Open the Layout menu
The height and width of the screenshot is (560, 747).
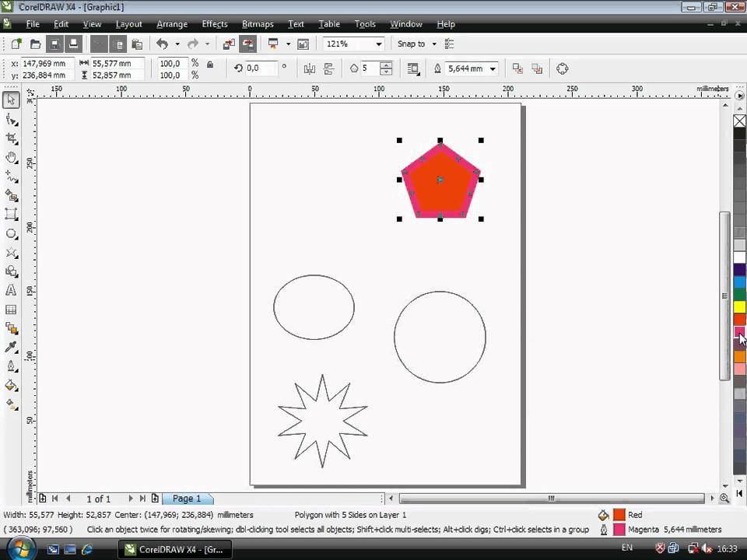(128, 24)
